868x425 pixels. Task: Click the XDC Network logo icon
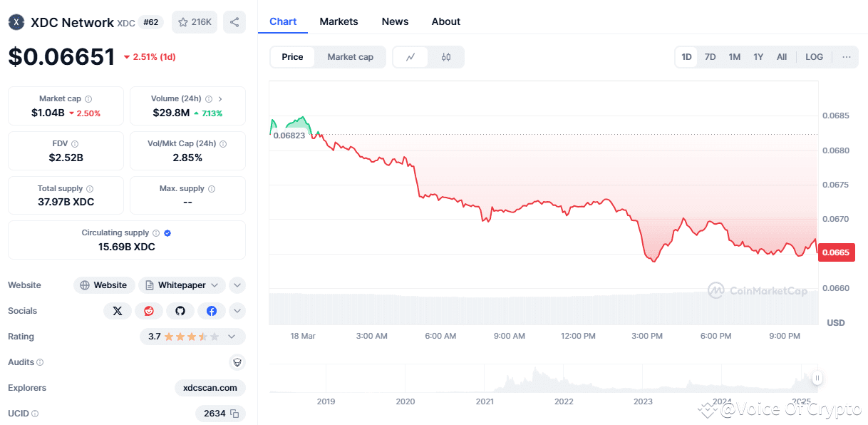click(x=16, y=22)
